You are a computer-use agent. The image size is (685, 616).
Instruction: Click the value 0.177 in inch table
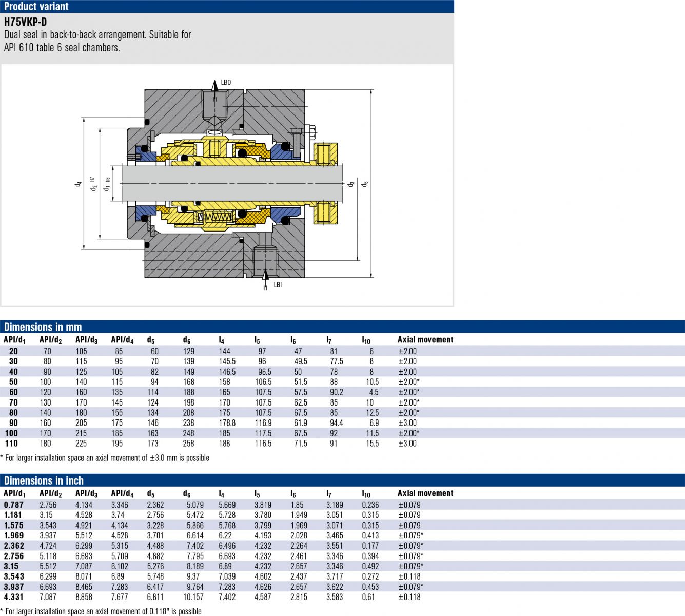[370, 546]
